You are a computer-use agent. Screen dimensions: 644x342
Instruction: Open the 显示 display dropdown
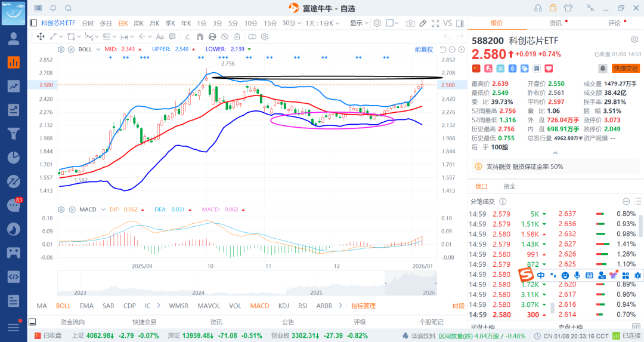click(x=359, y=23)
